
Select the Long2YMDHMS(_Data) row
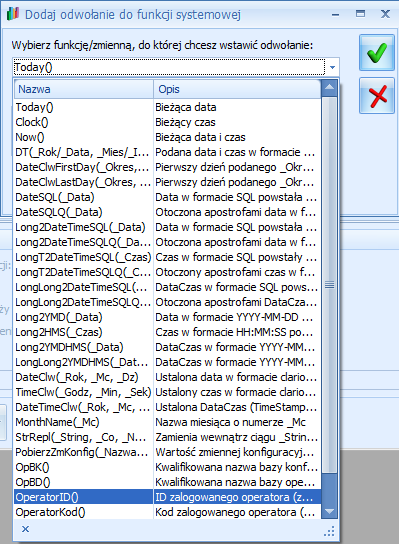click(x=168, y=347)
